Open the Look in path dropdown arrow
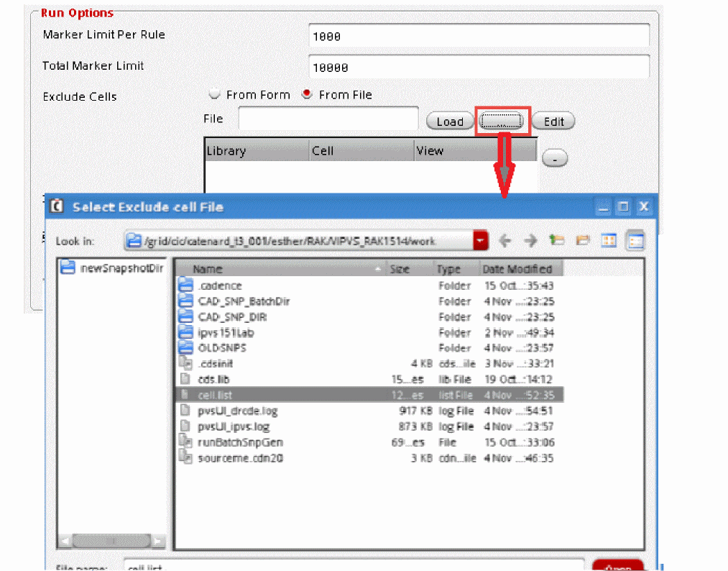This screenshot has height=571, width=728. point(481,241)
